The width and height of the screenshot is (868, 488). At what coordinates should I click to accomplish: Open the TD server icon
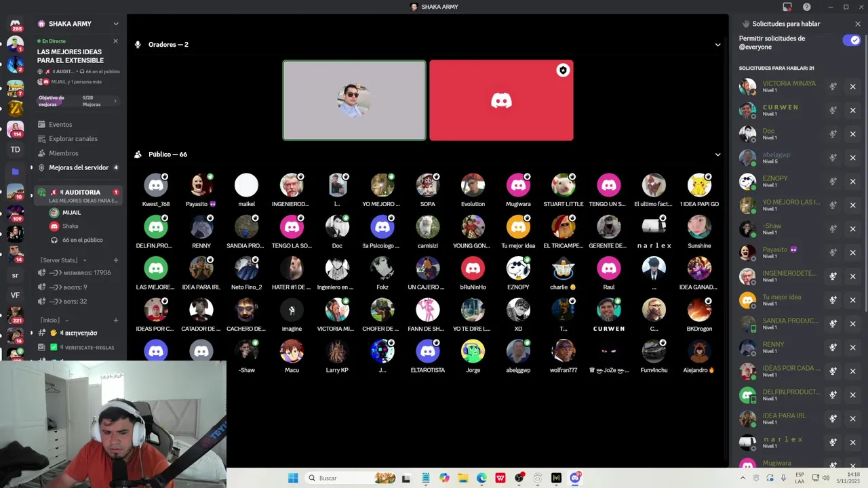tap(15, 149)
